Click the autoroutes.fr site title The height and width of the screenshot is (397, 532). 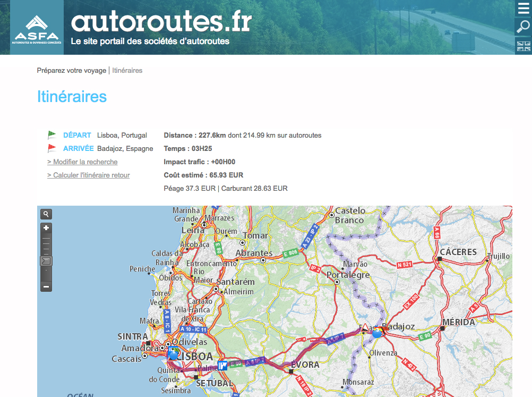[x=161, y=22]
